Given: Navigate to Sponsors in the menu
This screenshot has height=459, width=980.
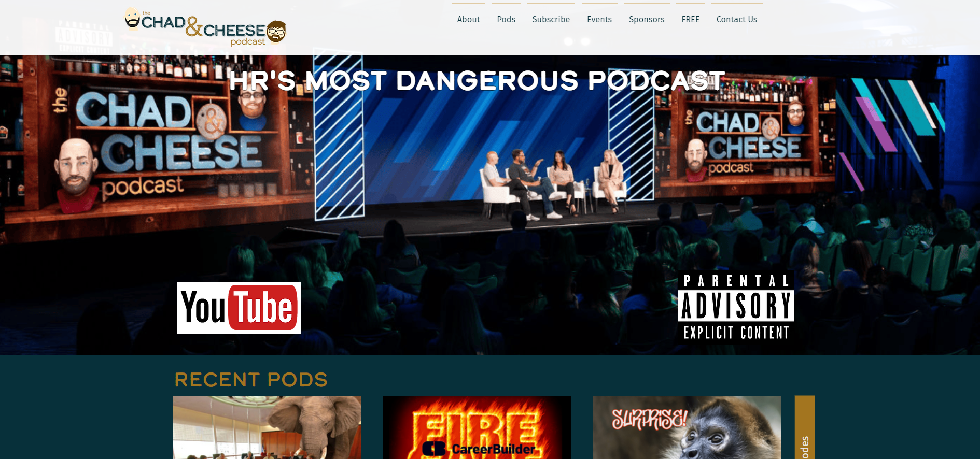Looking at the screenshot, I should [x=646, y=19].
